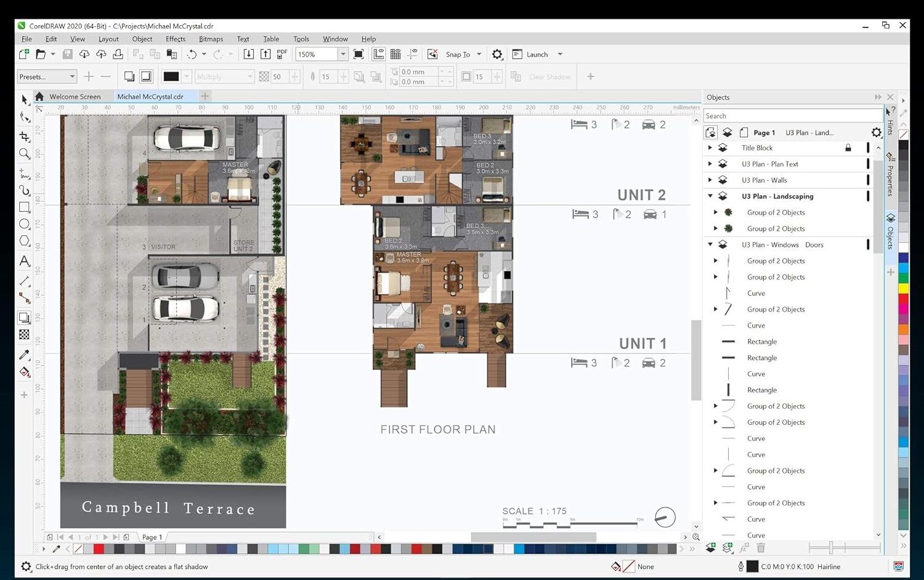Toggle the grid display on
The width and height of the screenshot is (924, 580).
(x=396, y=54)
